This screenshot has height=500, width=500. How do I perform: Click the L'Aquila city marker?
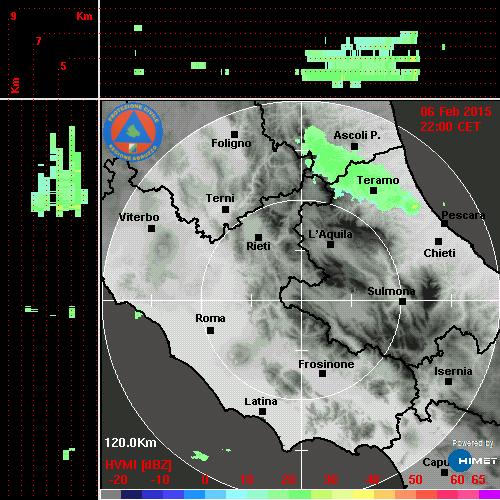(330, 244)
